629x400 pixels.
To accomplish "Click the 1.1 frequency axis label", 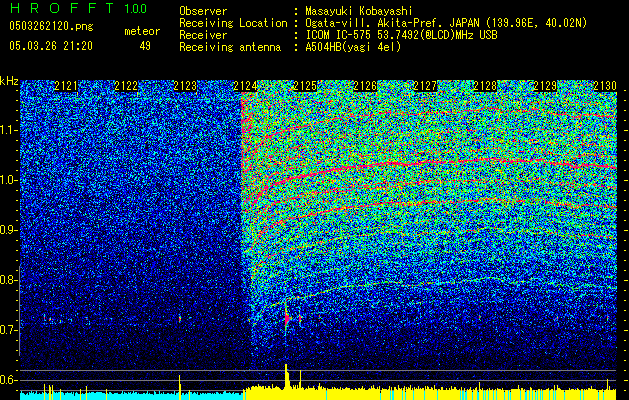I will click(8, 130).
